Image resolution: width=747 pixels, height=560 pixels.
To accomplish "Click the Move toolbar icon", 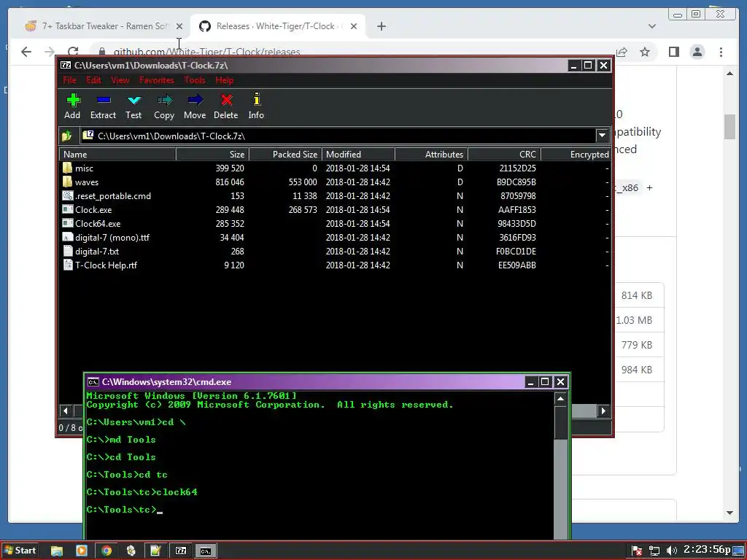I will pos(195,106).
